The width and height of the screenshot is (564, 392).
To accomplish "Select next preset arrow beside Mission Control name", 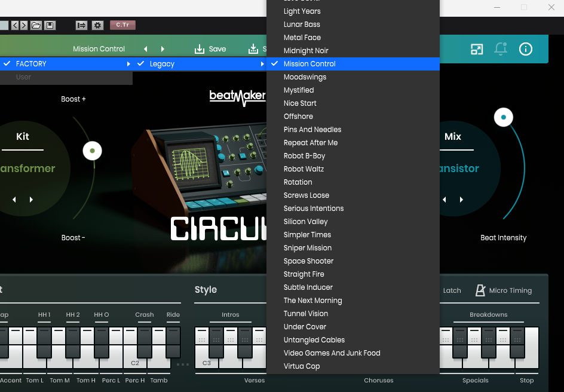I will click(x=163, y=49).
